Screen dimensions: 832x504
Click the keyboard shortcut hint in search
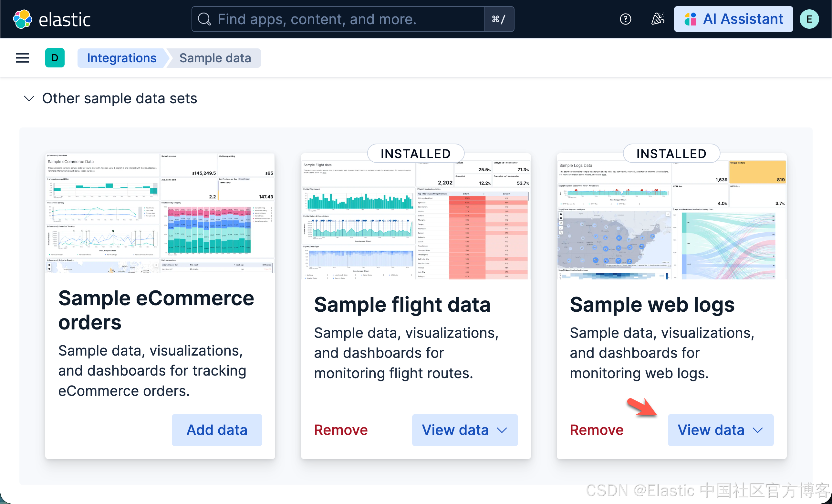tap(499, 19)
